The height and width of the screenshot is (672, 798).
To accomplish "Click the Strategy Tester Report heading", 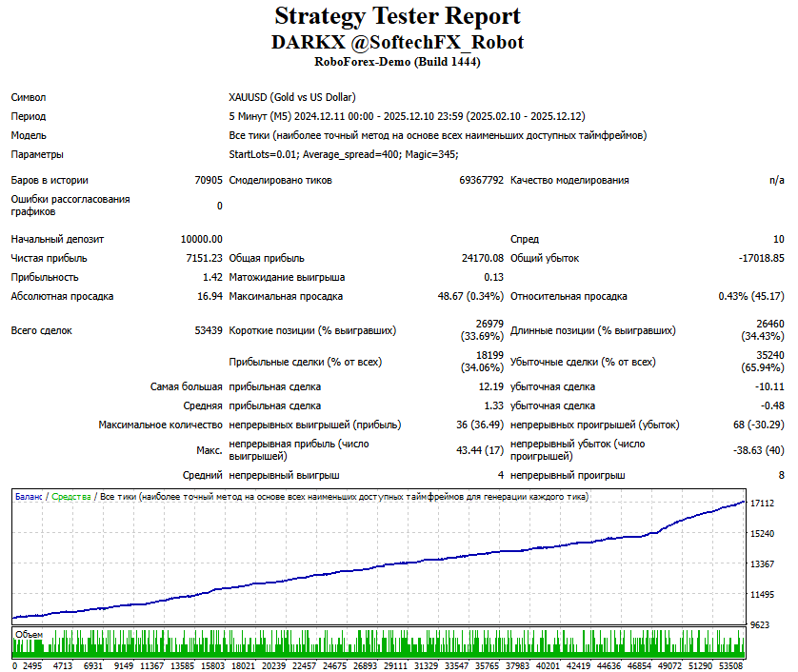I will coord(397,16).
